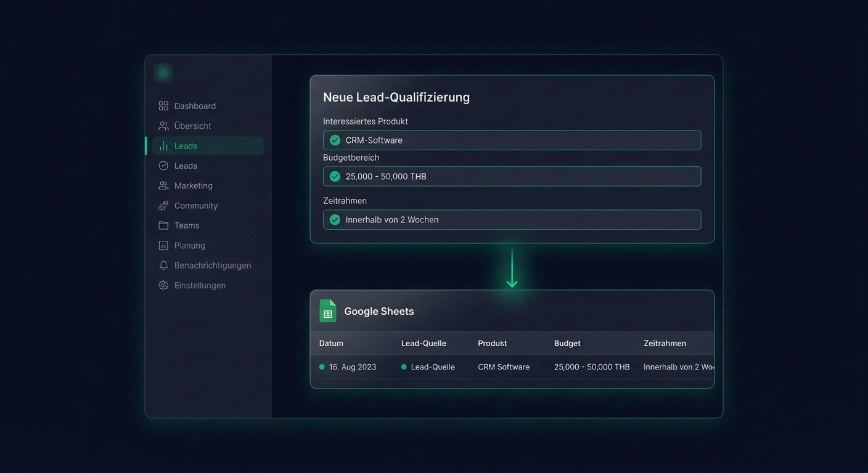
Task: Click the Marketing sidebar icon
Action: 163,185
